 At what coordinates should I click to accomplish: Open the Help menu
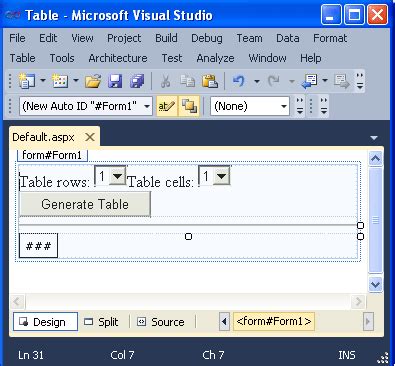(311, 58)
